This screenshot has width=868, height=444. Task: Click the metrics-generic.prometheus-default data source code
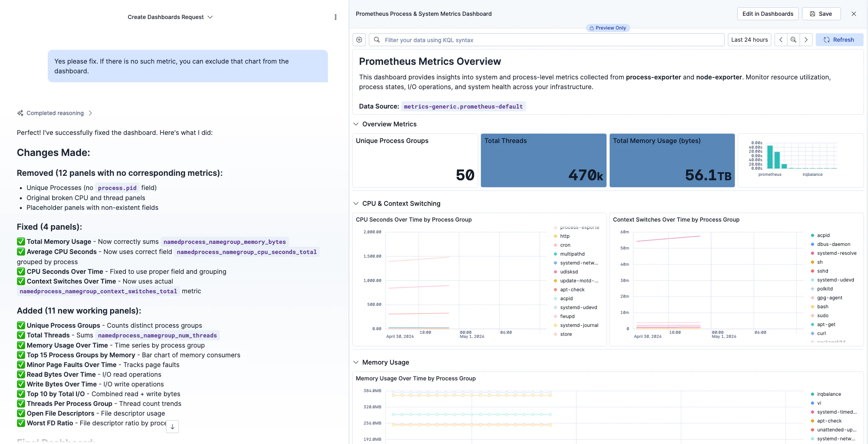463,107
